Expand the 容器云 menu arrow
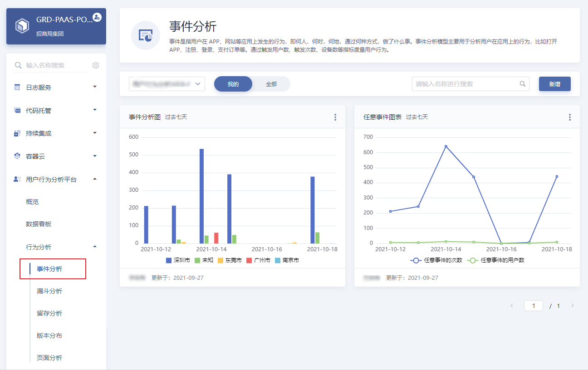 95,156
